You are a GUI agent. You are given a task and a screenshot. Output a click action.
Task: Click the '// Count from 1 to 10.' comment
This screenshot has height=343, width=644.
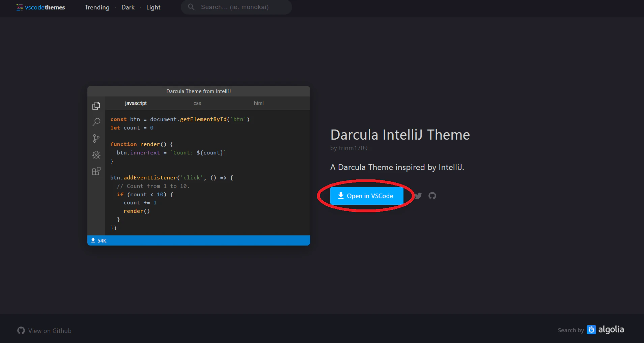tap(153, 186)
